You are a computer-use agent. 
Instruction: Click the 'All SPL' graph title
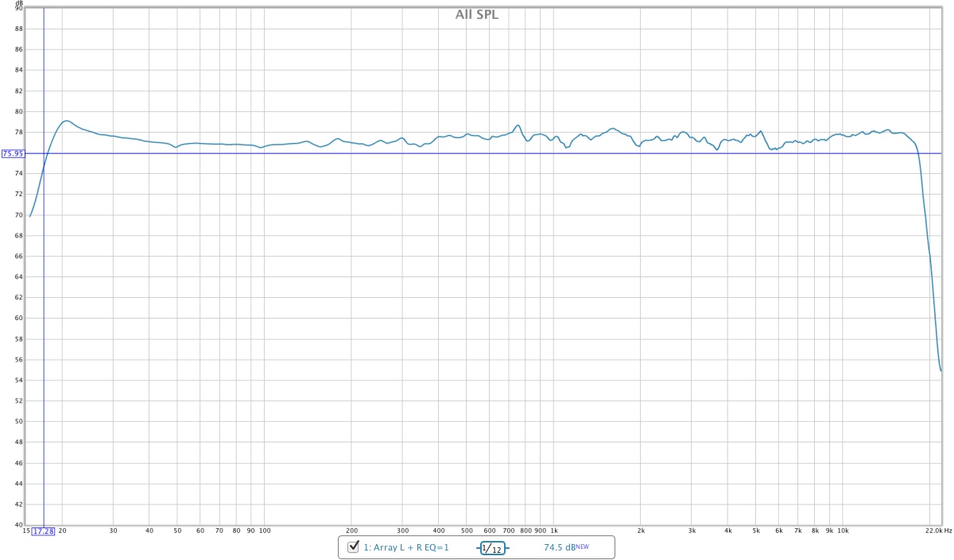pos(477,14)
